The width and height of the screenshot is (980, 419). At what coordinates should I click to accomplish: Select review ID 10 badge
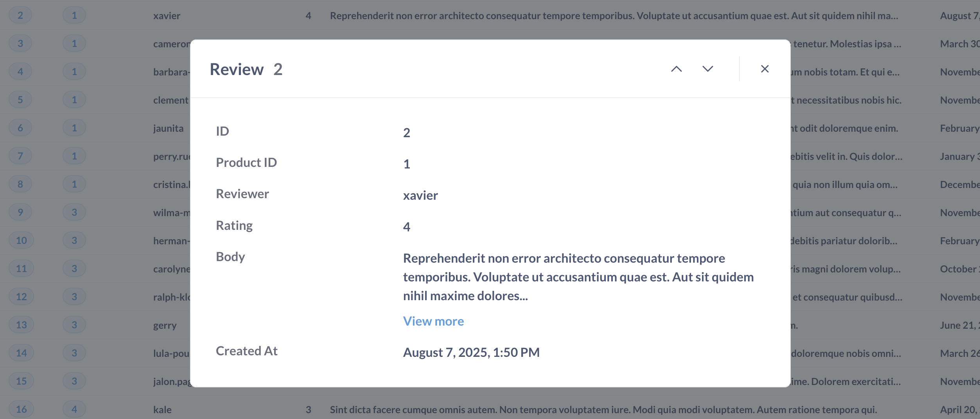(21, 240)
